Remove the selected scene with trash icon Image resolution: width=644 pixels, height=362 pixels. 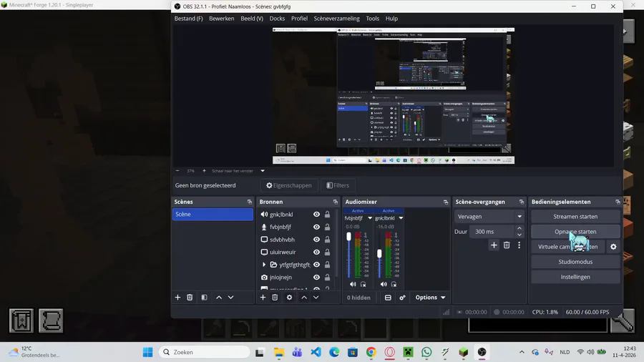190,297
